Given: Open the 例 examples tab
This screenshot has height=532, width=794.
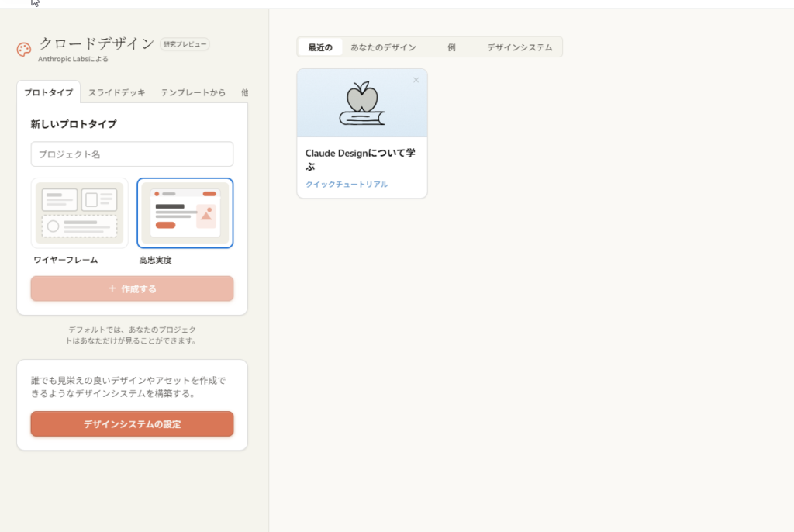Looking at the screenshot, I should [451, 47].
